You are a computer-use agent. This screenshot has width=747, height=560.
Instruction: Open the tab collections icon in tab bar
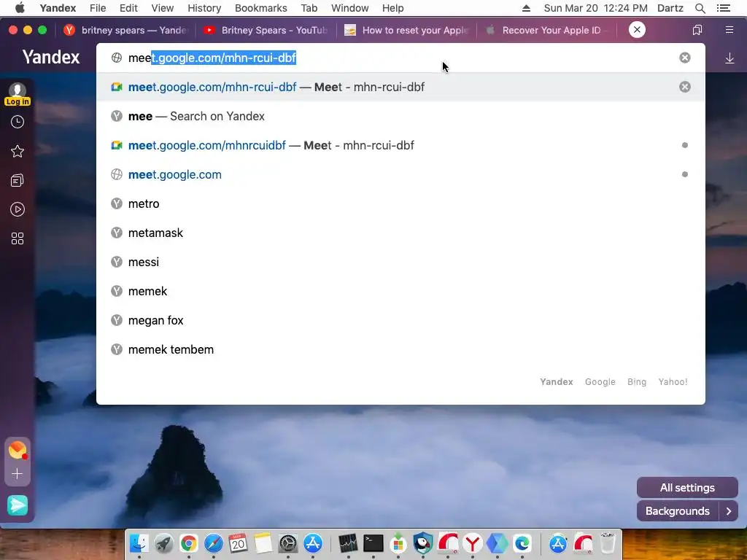pos(697,30)
